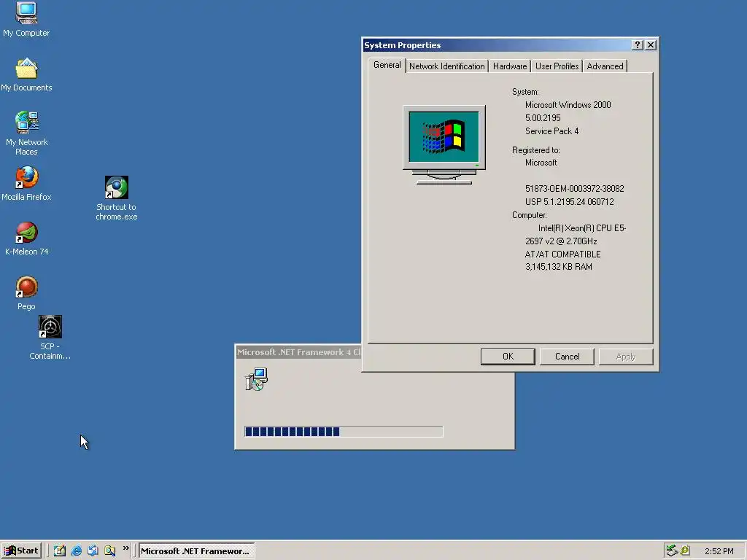Click the What's This help button

tap(638, 44)
